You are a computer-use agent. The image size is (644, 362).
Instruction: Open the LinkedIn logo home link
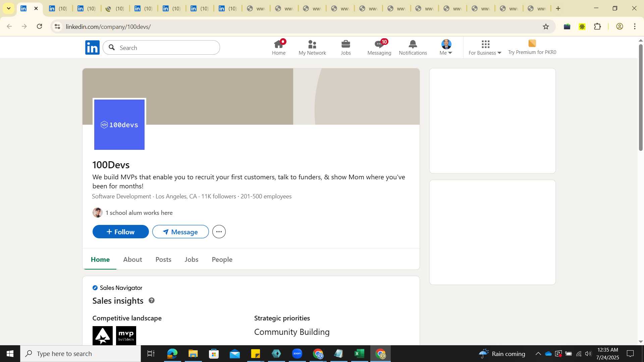[92, 48]
